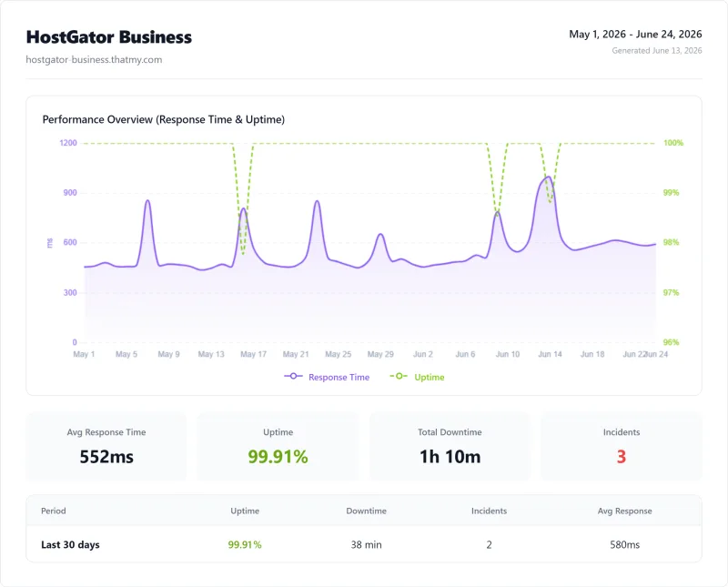Click the Period column header

(x=54, y=511)
